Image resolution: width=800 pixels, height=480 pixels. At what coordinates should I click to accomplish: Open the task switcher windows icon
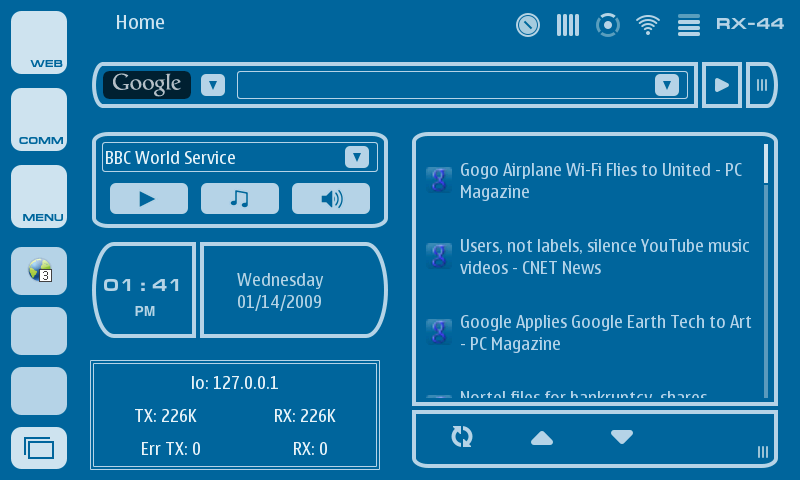coord(39,448)
